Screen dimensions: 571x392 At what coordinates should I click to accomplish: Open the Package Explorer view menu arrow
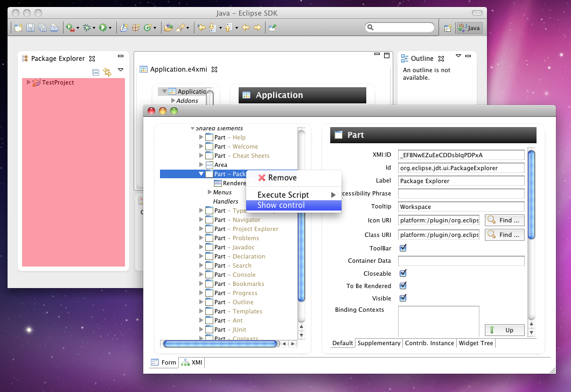pyautogui.click(x=121, y=70)
